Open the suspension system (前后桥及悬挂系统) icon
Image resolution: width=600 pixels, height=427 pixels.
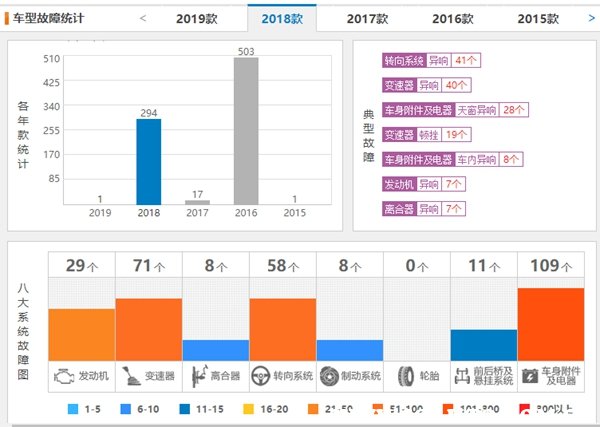click(x=463, y=377)
